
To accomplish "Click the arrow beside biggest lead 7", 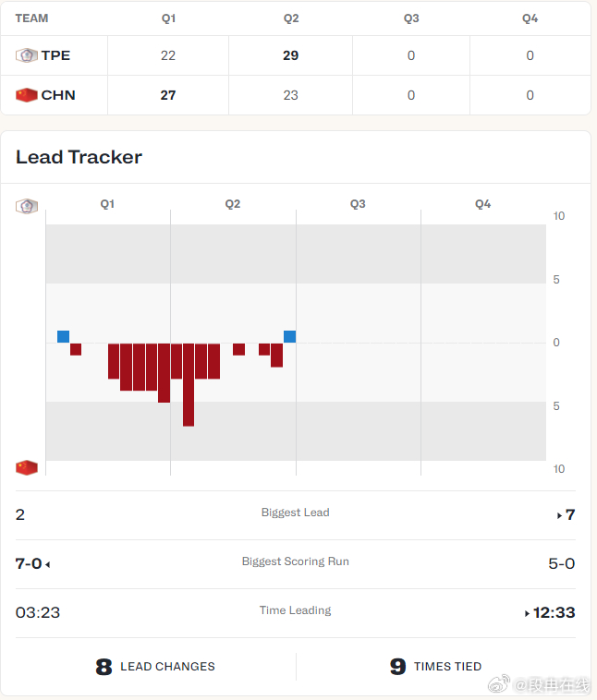I will 559,515.
